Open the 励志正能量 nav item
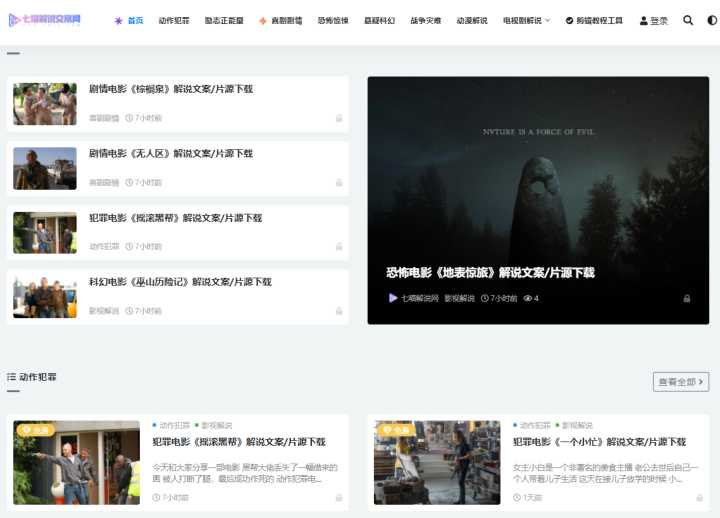 [x=224, y=21]
